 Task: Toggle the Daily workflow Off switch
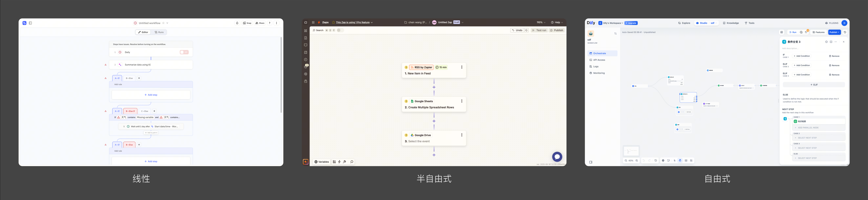pos(184,52)
